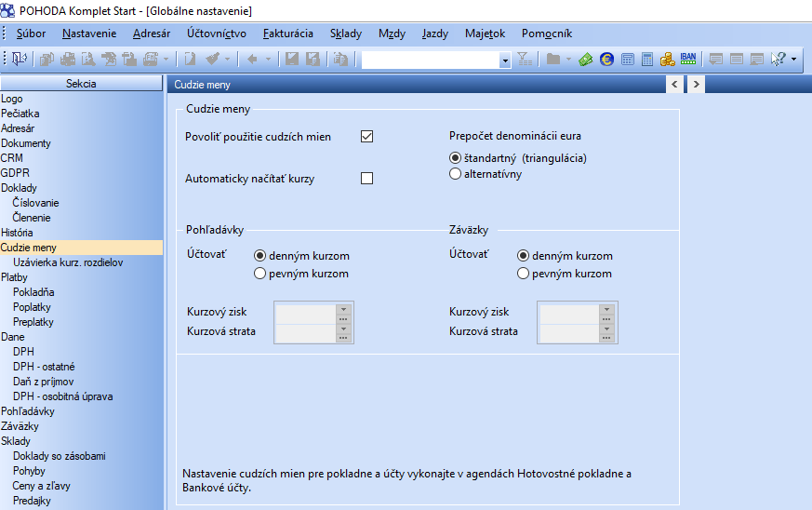The height and width of the screenshot is (510, 812).
Task: Open DPH - osobitná úprava section
Action: tap(62, 396)
